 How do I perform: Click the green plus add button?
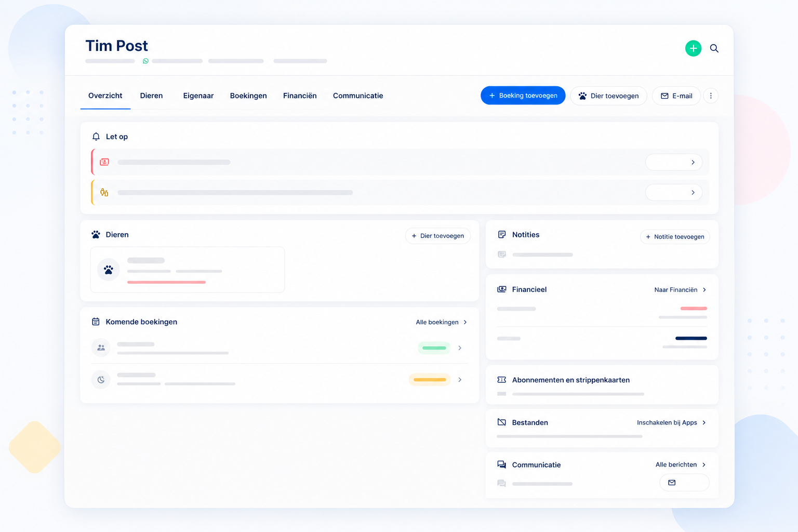(x=693, y=48)
